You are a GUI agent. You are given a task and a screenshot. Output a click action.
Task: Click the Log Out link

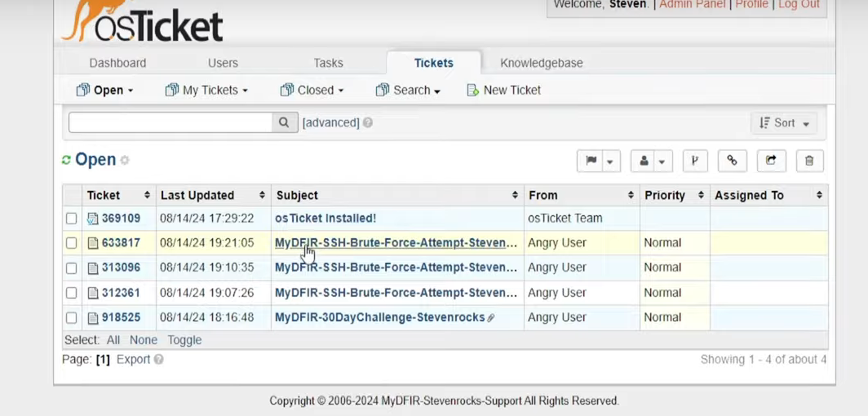pos(799,4)
